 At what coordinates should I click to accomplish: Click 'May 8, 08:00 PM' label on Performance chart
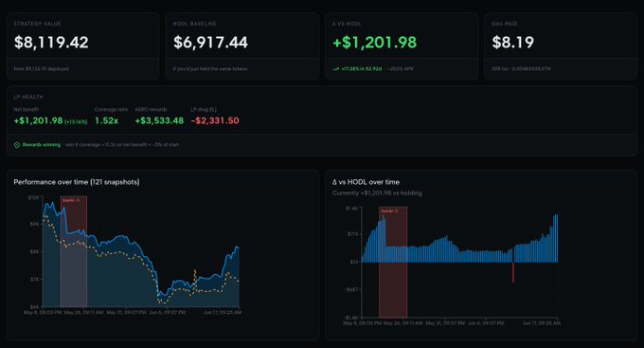coord(43,313)
